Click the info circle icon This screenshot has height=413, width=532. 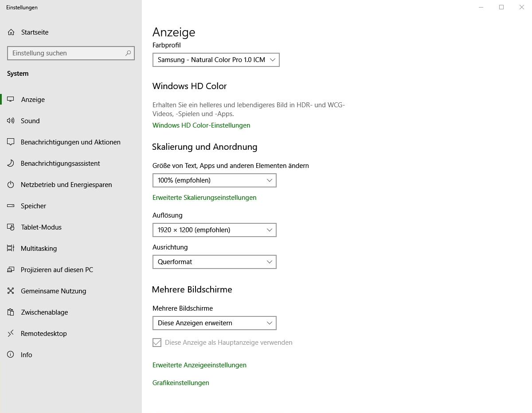[11, 355]
